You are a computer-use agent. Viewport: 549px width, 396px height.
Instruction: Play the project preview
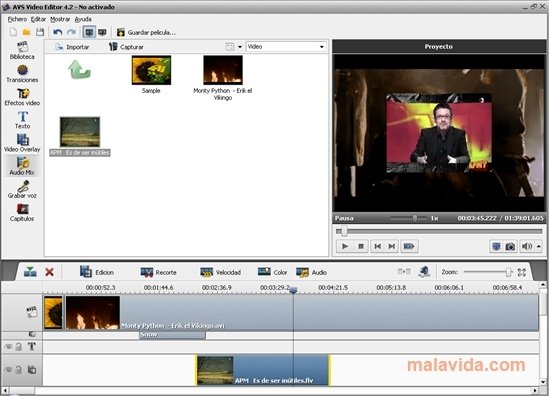click(345, 246)
